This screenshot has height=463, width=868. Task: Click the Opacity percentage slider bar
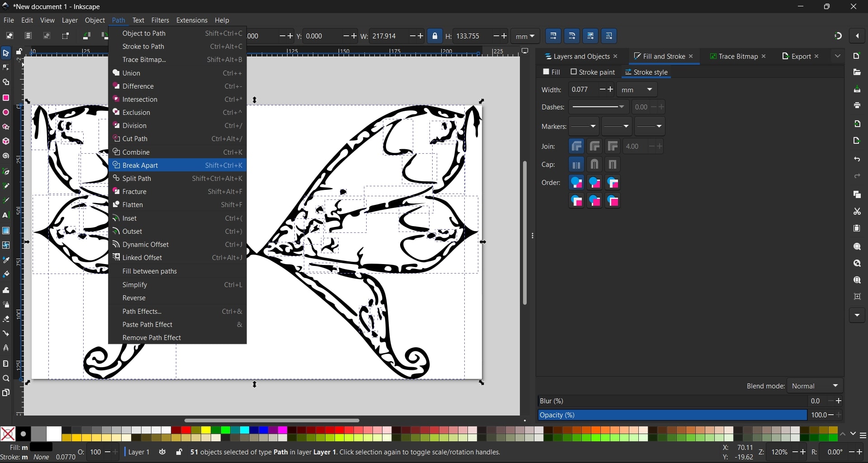[672, 415]
